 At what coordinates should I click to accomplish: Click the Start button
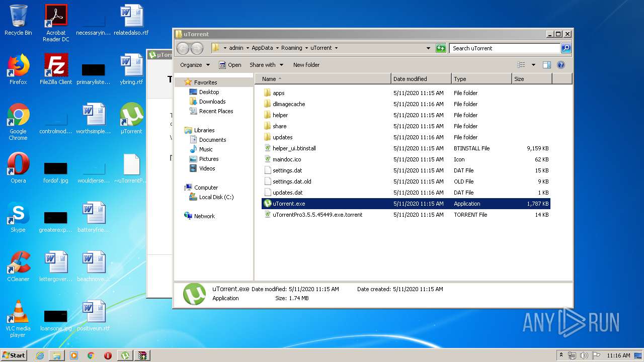click(14, 355)
